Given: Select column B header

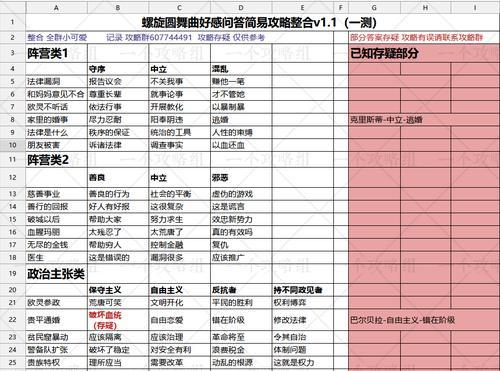Looking at the screenshot, I should [118, 7].
